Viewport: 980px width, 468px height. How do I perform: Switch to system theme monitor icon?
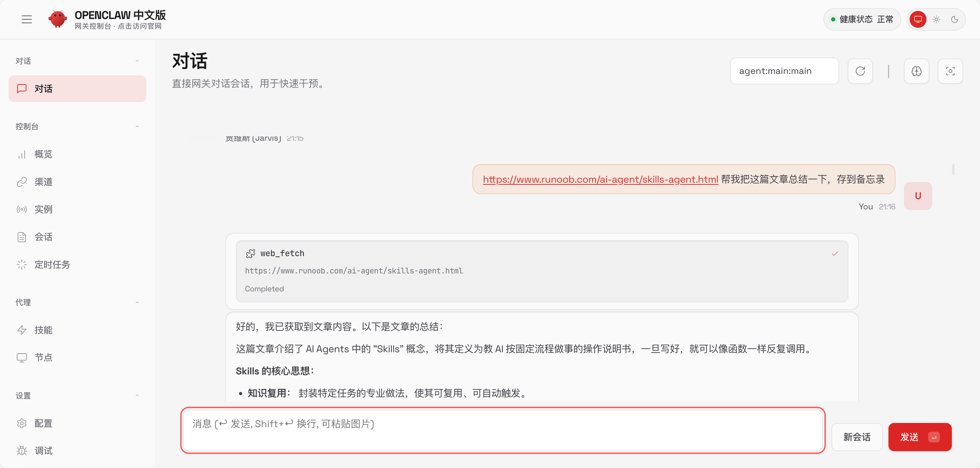[918, 19]
